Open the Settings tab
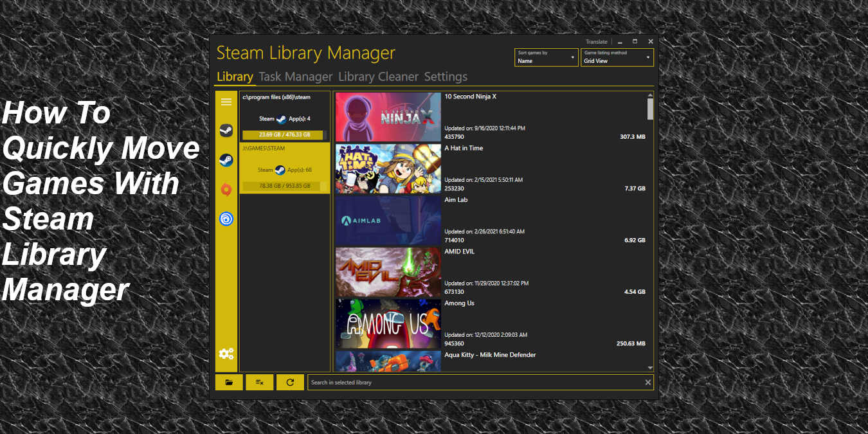The width and height of the screenshot is (868, 434). (446, 77)
